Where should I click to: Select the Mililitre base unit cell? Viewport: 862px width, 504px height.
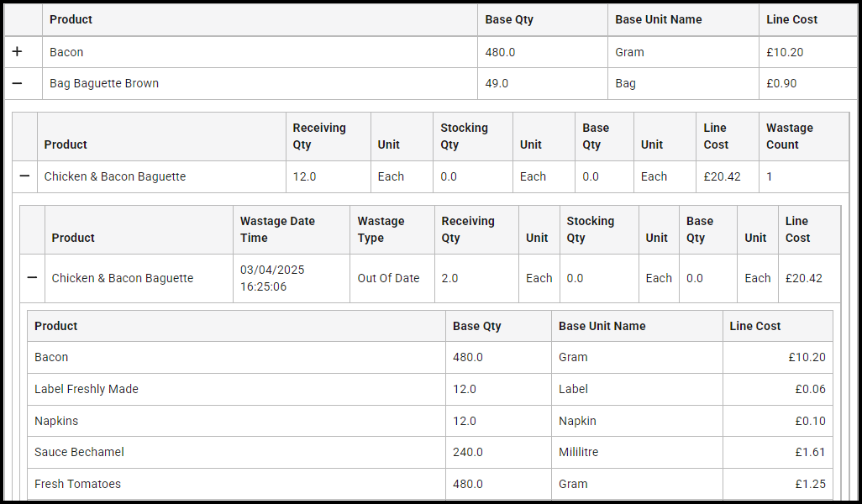tap(579, 452)
